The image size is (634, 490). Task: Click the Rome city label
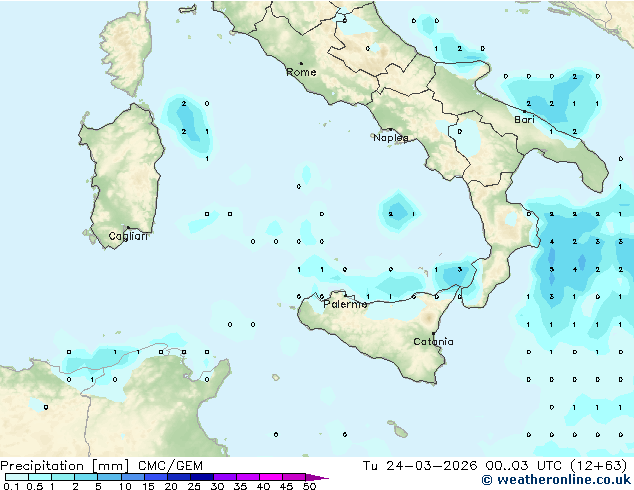coord(301,72)
